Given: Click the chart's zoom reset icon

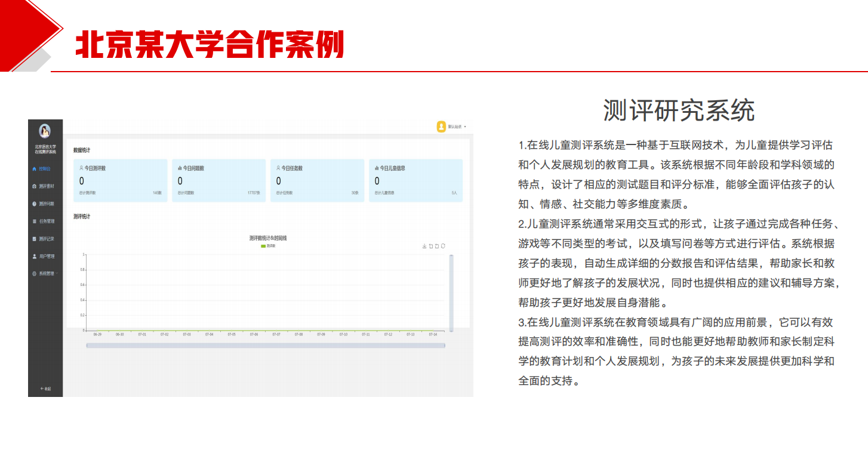Looking at the screenshot, I should pyautogui.click(x=436, y=246).
